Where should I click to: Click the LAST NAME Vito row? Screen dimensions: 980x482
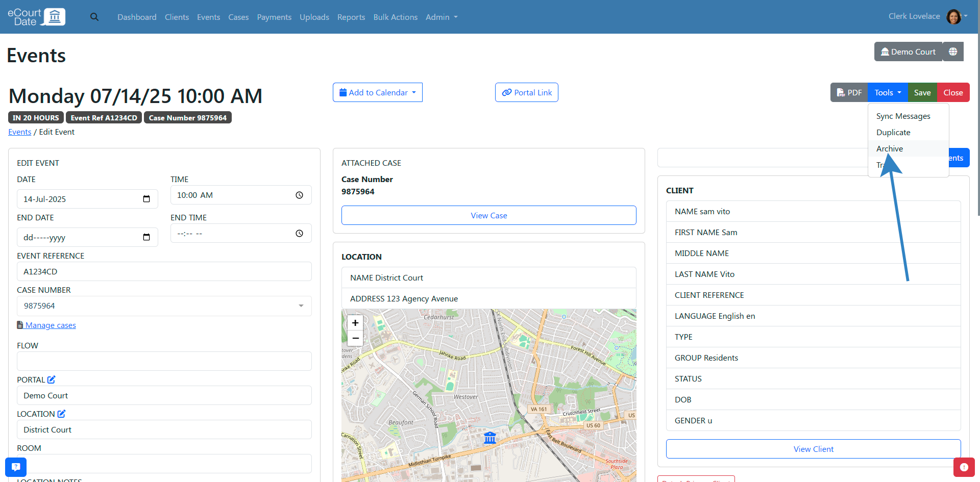click(814, 274)
